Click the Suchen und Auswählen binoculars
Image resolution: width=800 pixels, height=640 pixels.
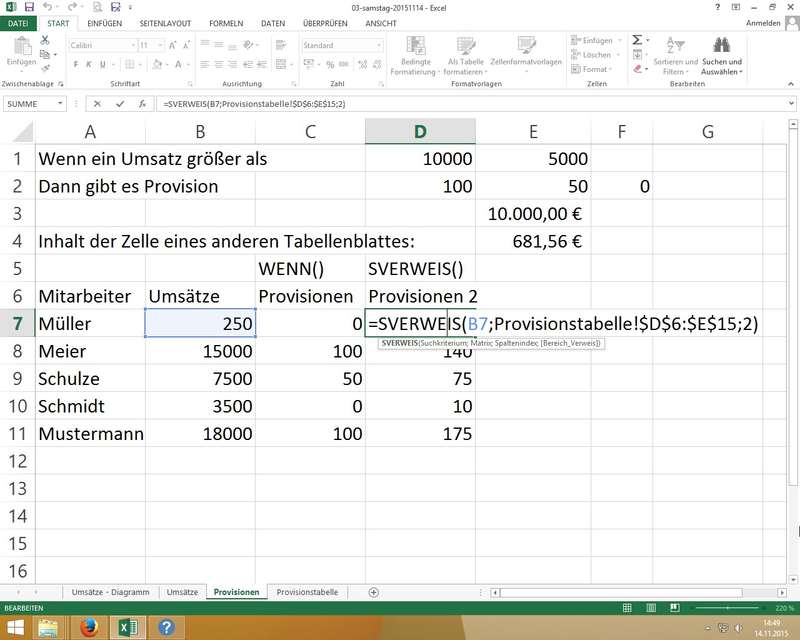point(720,44)
